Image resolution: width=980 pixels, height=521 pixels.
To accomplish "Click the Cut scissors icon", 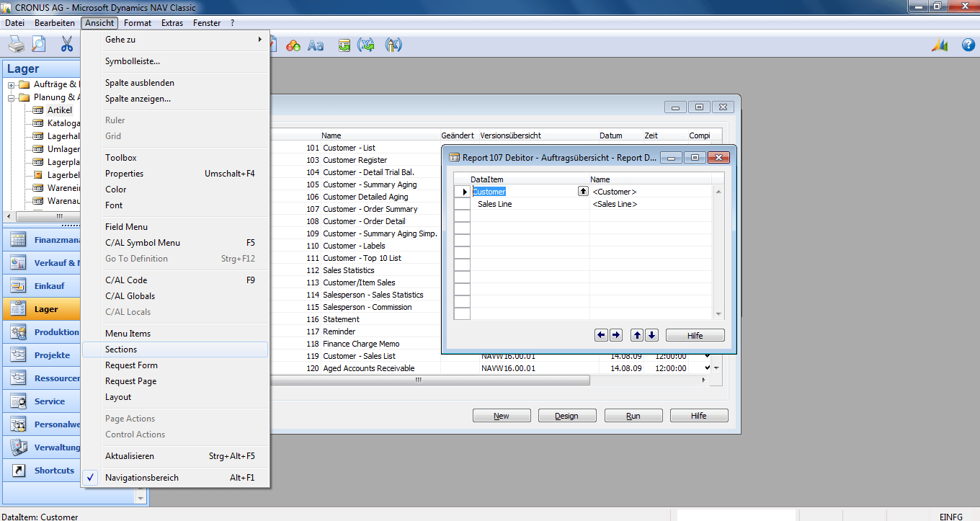I will click(67, 45).
